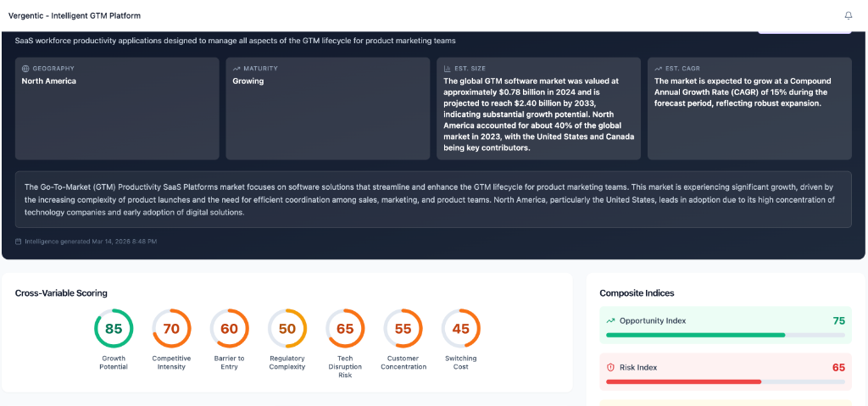Viewport: 868px width, 406px height.
Task: Click the Risk Index shield icon
Action: 610,367
